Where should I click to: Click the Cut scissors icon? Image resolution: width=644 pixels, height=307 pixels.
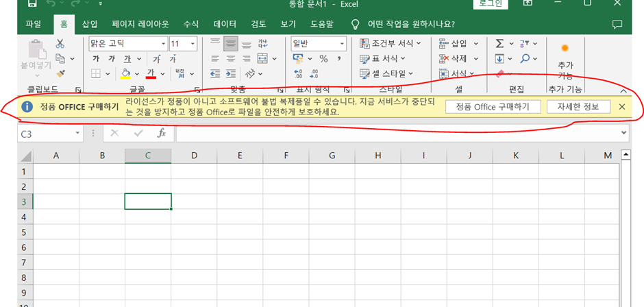[60, 44]
